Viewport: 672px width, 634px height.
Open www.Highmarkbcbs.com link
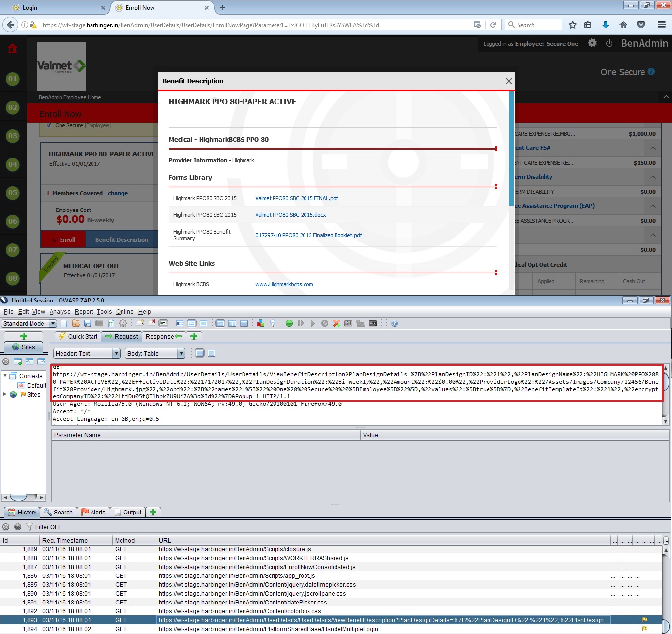[284, 284]
